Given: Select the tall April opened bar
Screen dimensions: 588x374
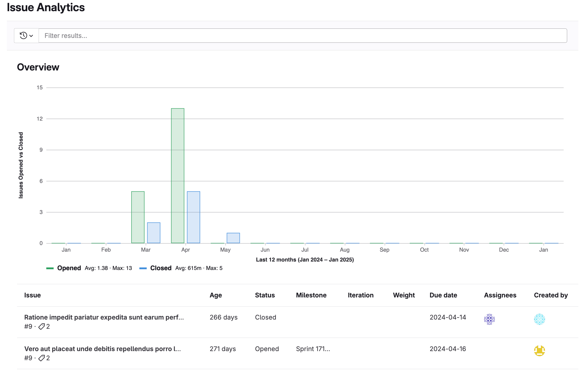Looking at the screenshot, I should click(178, 176).
